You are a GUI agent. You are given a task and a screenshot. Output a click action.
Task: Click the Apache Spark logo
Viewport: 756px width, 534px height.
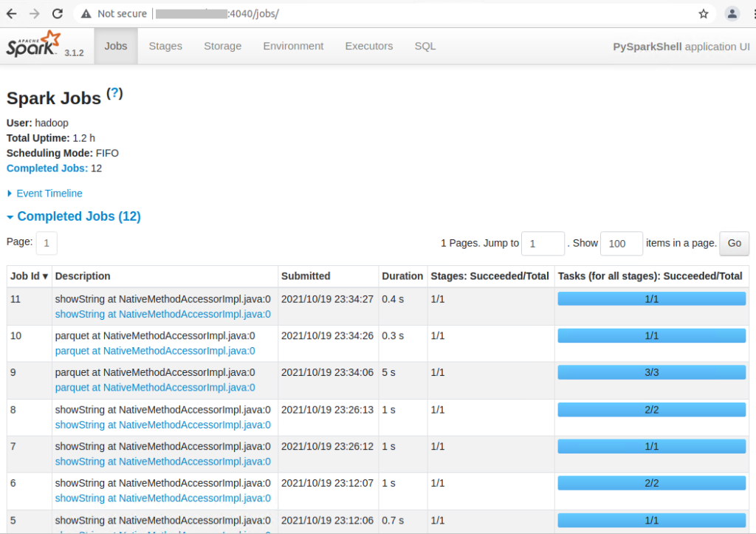tap(34, 46)
